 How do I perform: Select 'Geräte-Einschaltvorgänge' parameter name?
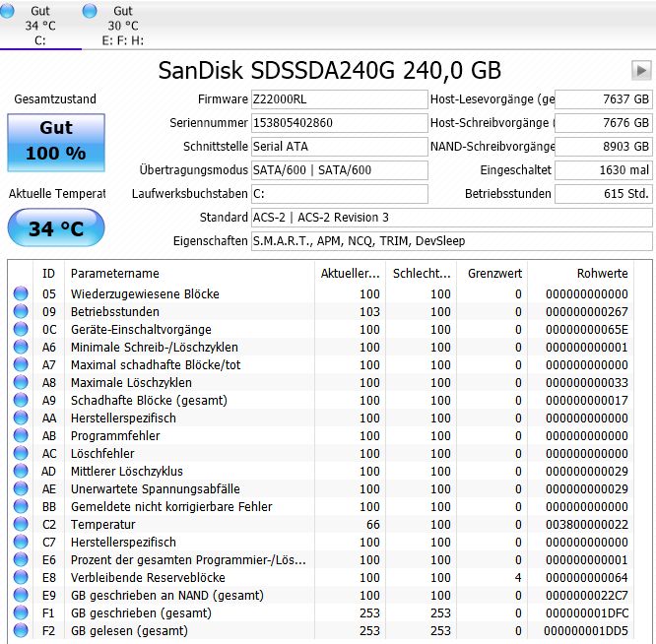point(141,330)
